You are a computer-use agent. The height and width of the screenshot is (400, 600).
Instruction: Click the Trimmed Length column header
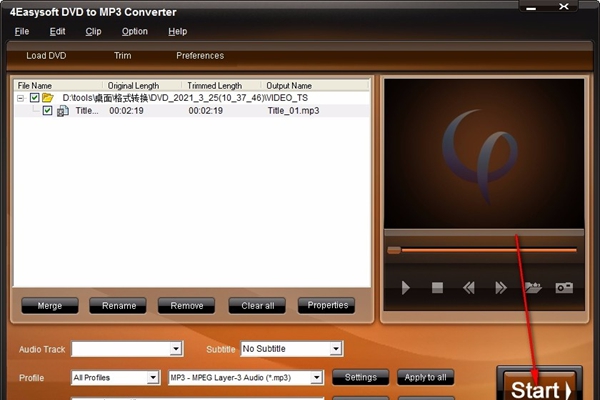pos(222,85)
